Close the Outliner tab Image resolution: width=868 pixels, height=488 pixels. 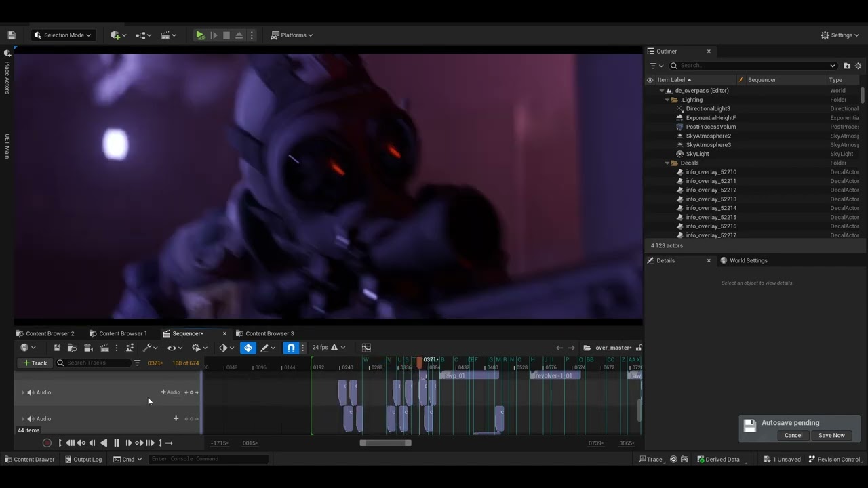tap(709, 52)
